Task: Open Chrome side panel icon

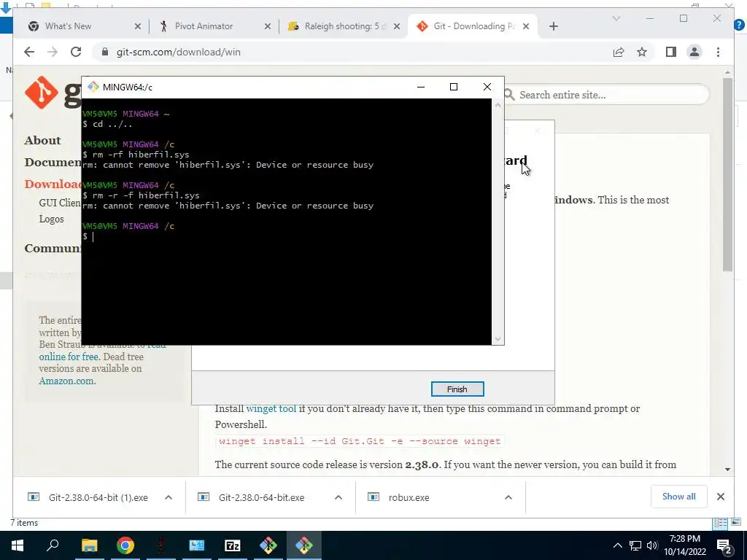Action: click(x=671, y=52)
